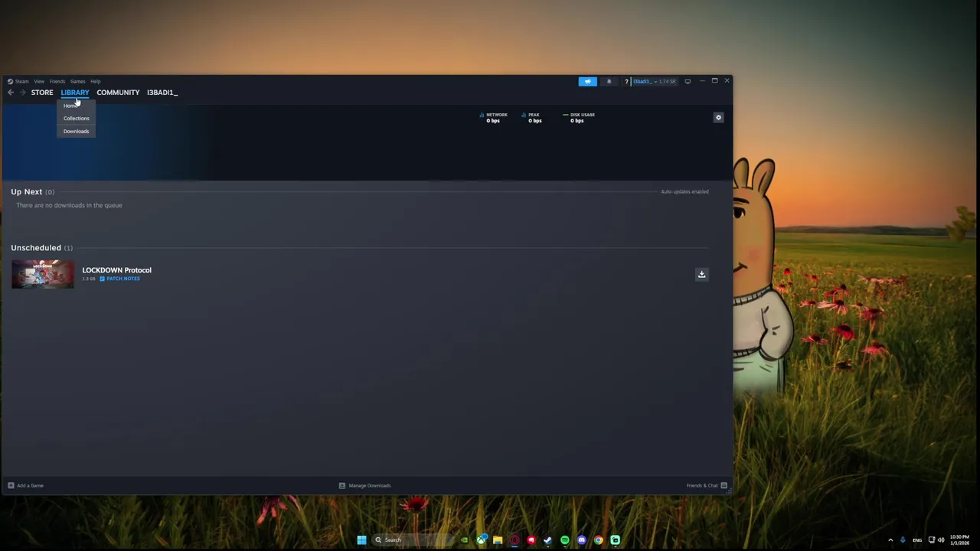Open Discord from the taskbar
The image size is (980, 551).
(582, 540)
